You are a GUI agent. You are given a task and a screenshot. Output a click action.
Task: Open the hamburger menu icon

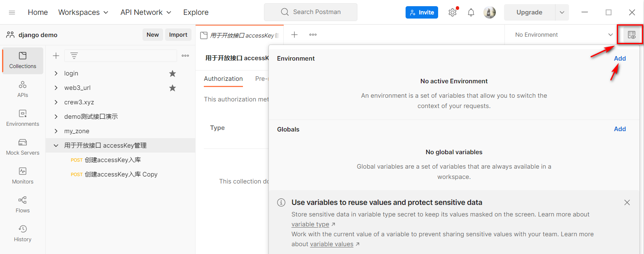coord(12,12)
